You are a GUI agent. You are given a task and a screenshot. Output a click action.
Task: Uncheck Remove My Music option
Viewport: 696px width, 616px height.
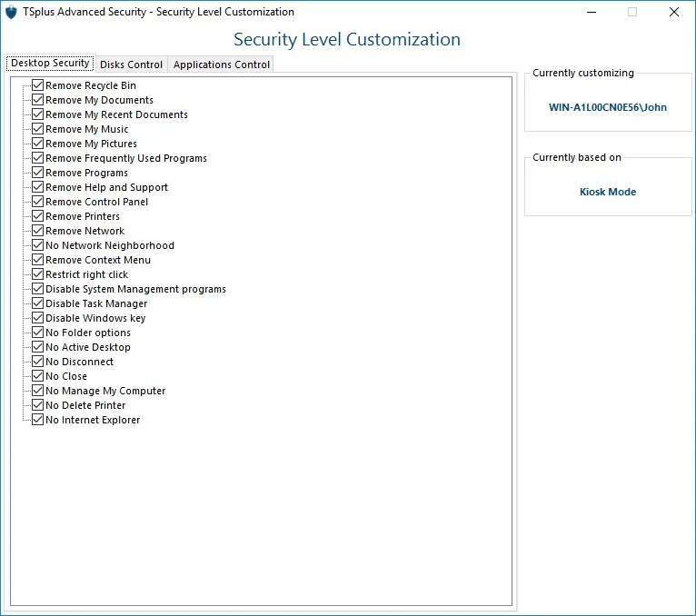pos(38,129)
